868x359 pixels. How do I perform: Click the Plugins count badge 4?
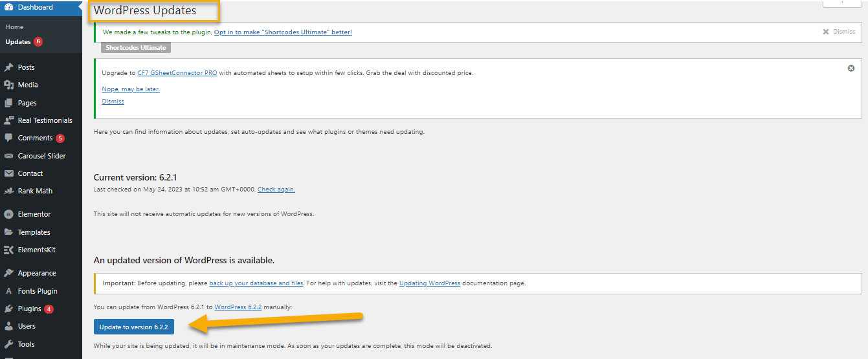49,309
